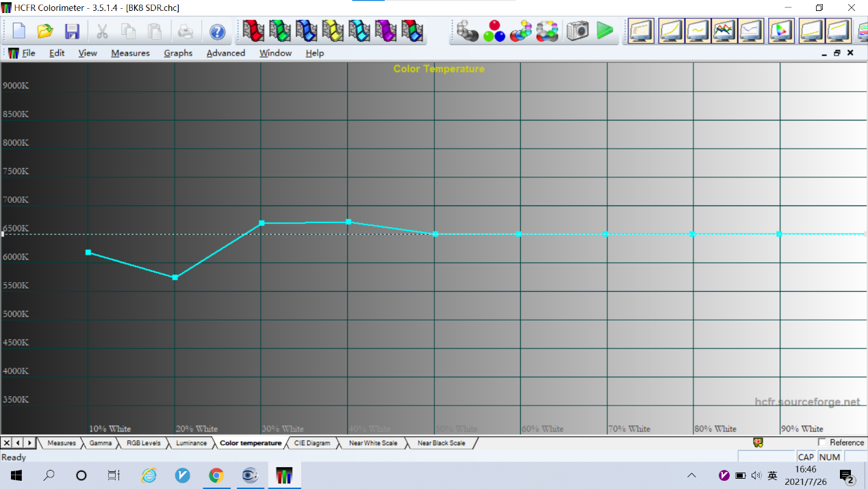
Task: Click the tab scroll right arrow
Action: click(x=29, y=443)
